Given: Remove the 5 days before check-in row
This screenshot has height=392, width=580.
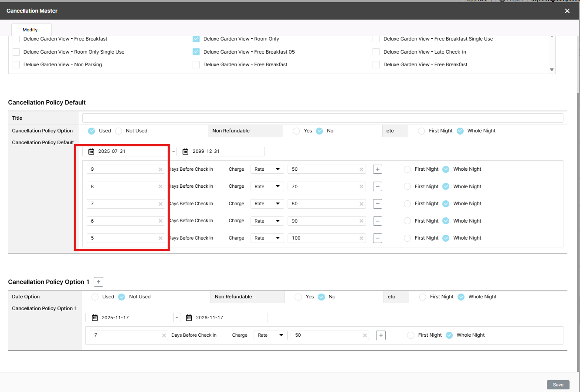Looking at the screenshot, I should (x=377, y=238).
